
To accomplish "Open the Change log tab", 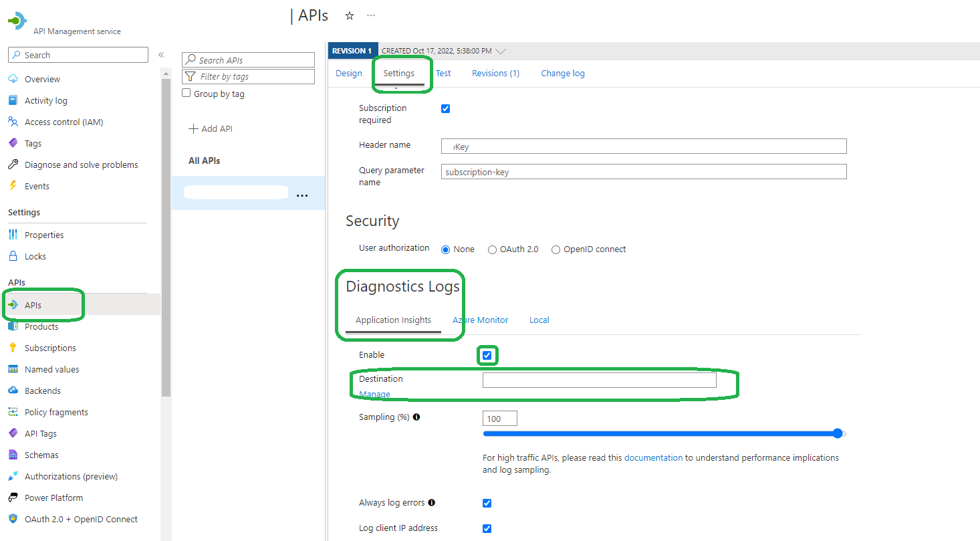I will [563, 74].
